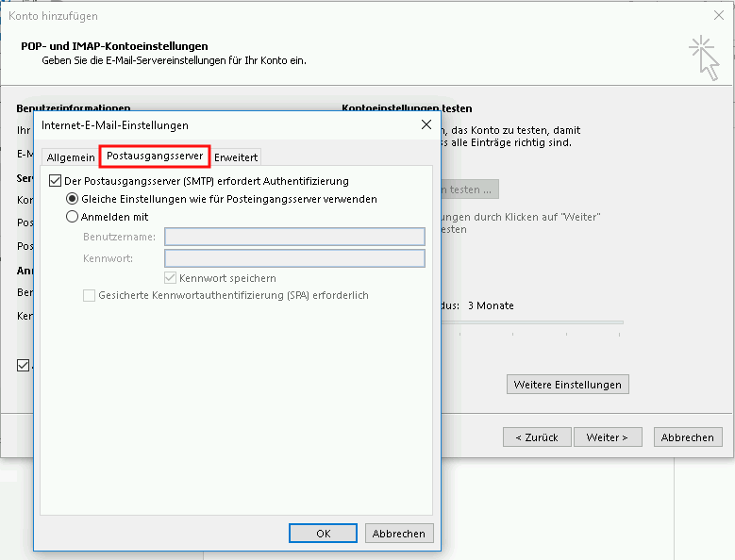The height and width of the screenshot is (560, 735).
Task: Open the Erweitert tab
Action: [236, 157]
